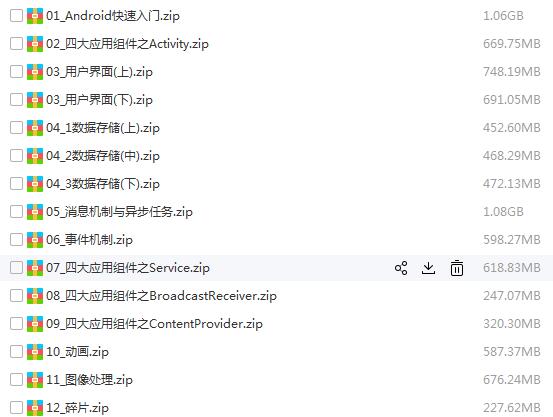The height and width of the screenshot is (417, 553).
Task: Select checkbox for 03_用户界面(上).zip
Action: [16, 72]
